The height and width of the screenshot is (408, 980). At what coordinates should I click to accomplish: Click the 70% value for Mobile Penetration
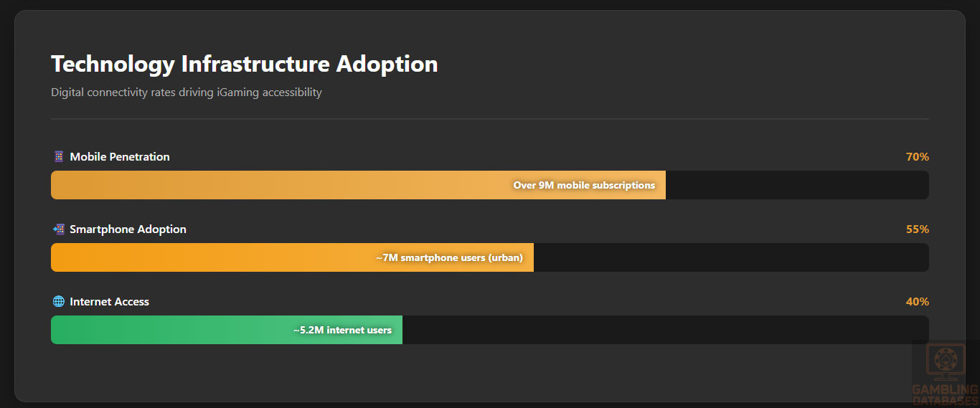917,156
